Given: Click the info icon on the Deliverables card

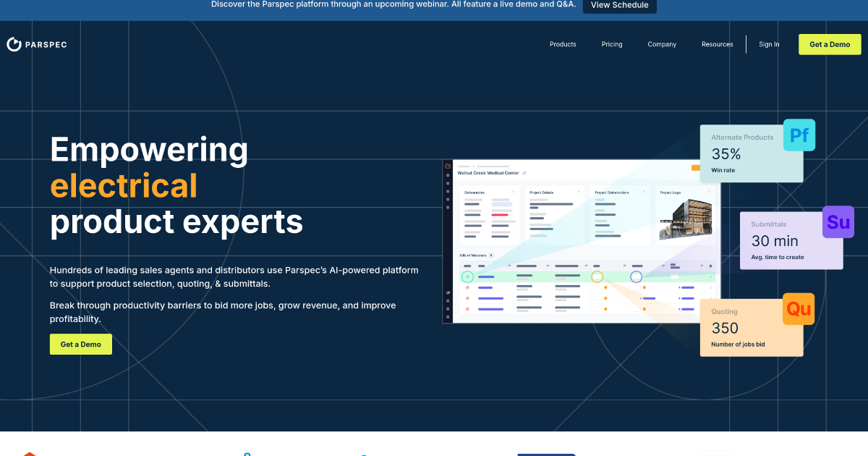Looking at the screenshot, I should tap(514, 192).
